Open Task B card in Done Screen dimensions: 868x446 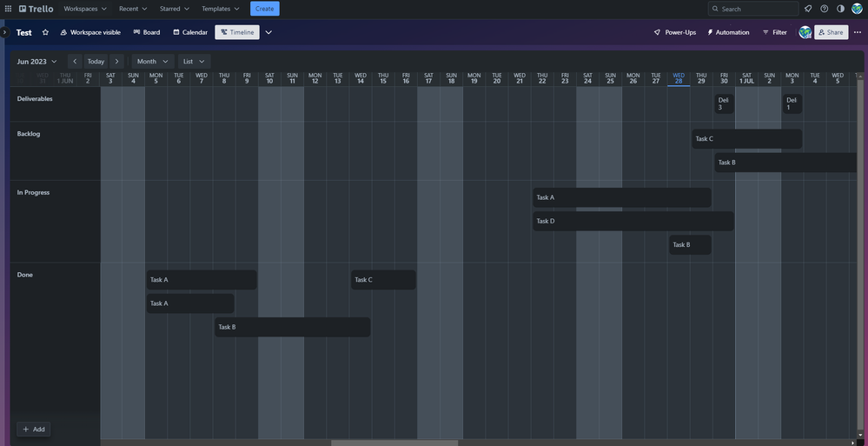[x=292, y=327]
